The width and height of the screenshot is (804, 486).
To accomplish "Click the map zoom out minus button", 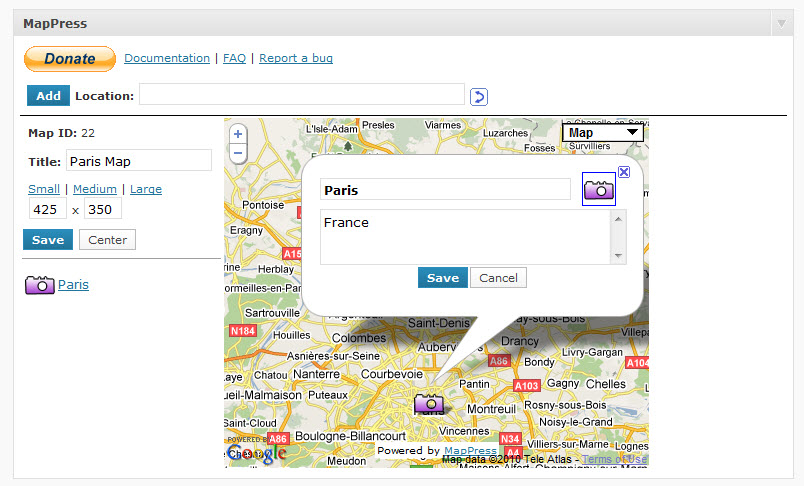I will tap(238, 153).
